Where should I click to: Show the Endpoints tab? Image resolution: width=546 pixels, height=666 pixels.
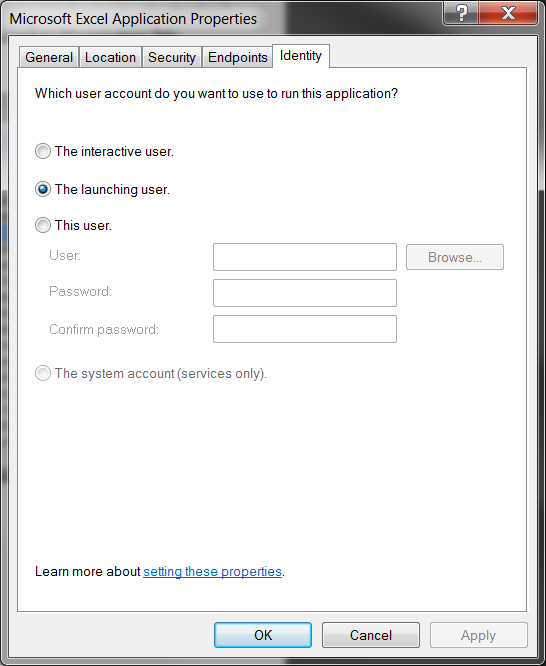[238, 57]
